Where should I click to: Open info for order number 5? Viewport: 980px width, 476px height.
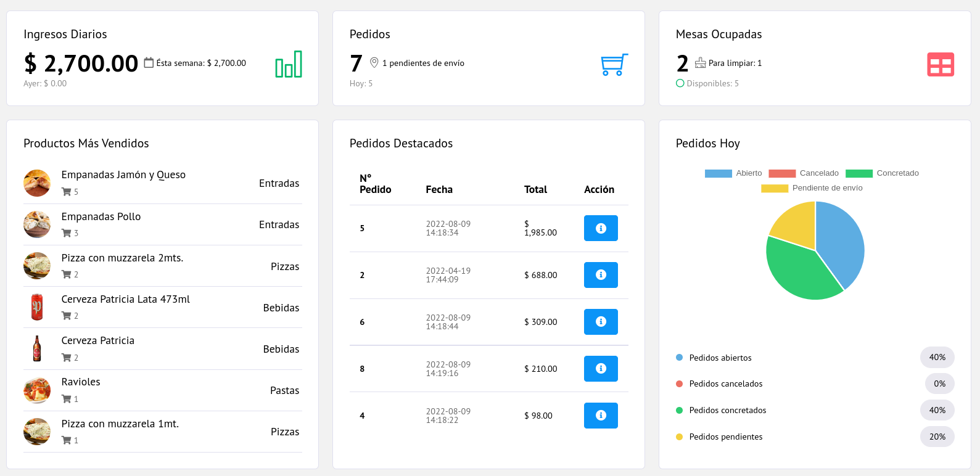[x=601, y=228]
